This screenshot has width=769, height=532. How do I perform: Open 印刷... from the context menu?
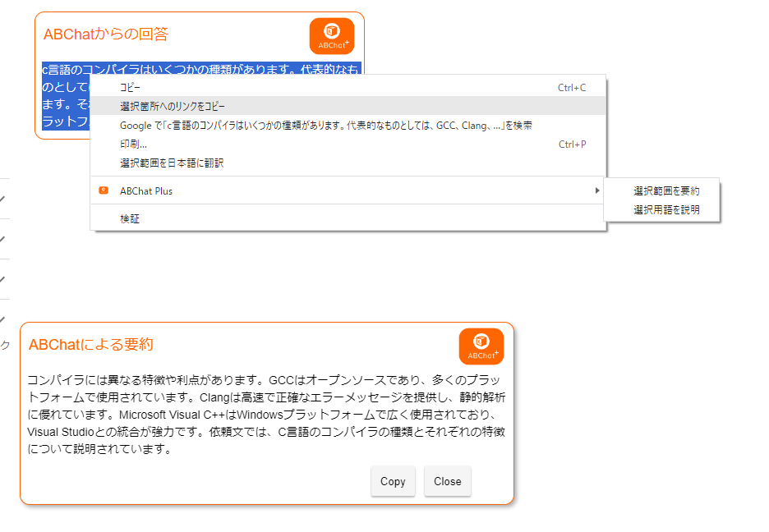coord(133,144)
